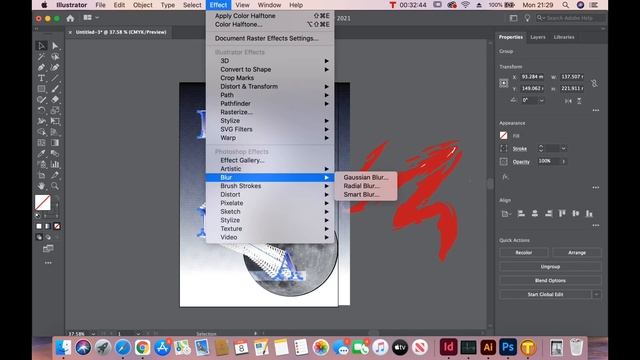Open the Align To dropdown
This screenshot has height=360, width=640.
tap(506, 213)
